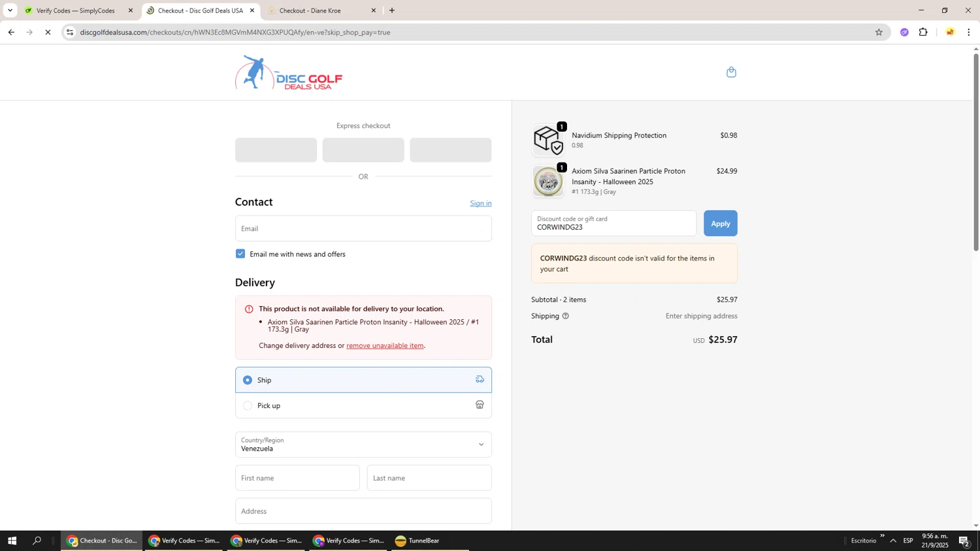Image resolution: width=980 pixels, height=551 pixels.
Task: Show hidden system tray icons
Action: [893, 541]
